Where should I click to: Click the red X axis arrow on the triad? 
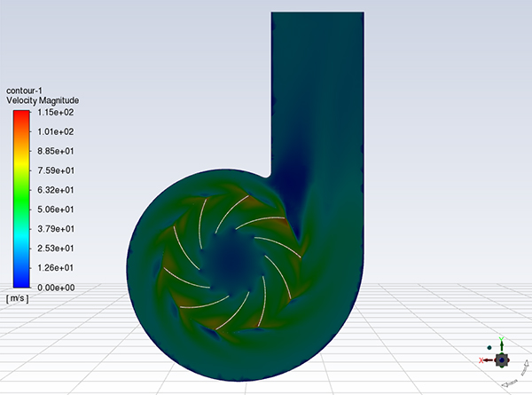click(x=486, y=360)
